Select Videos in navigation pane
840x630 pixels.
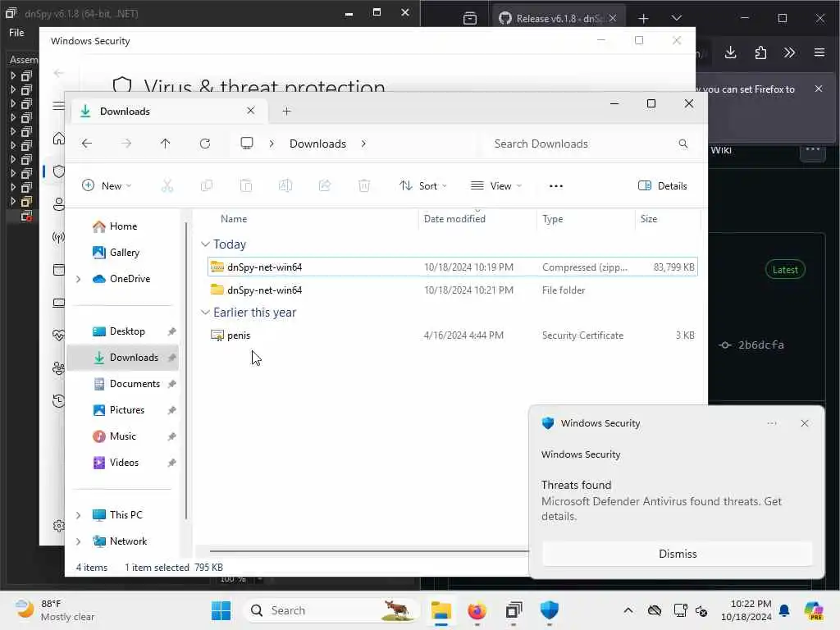123,463
